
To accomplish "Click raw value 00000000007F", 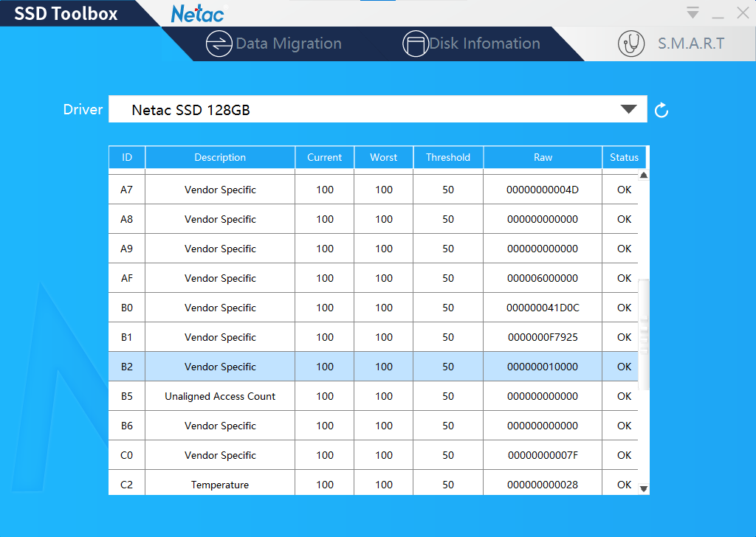I will (543, 455).
